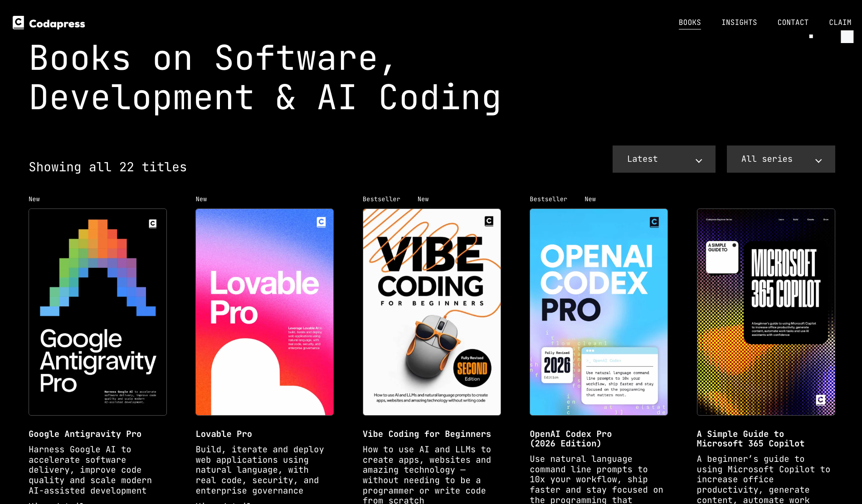This screenshot has height=504, width=862.
Task: Click the New tag above Lovable Pro
Action: click(x=201, y=199)
